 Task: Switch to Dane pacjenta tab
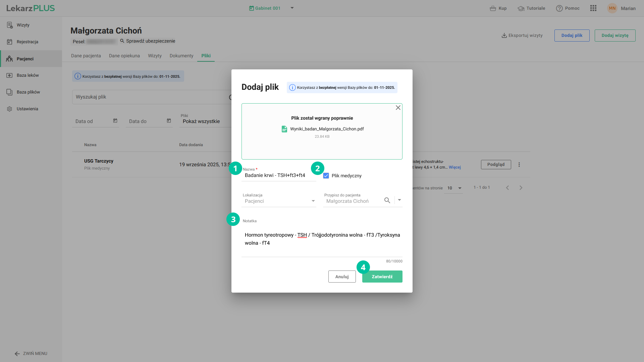tap(86, 56)
